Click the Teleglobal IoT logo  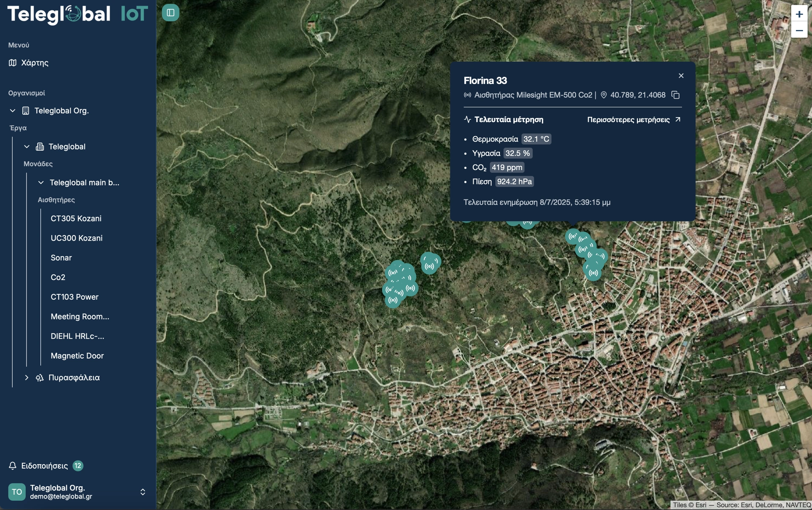pos(77,14)
